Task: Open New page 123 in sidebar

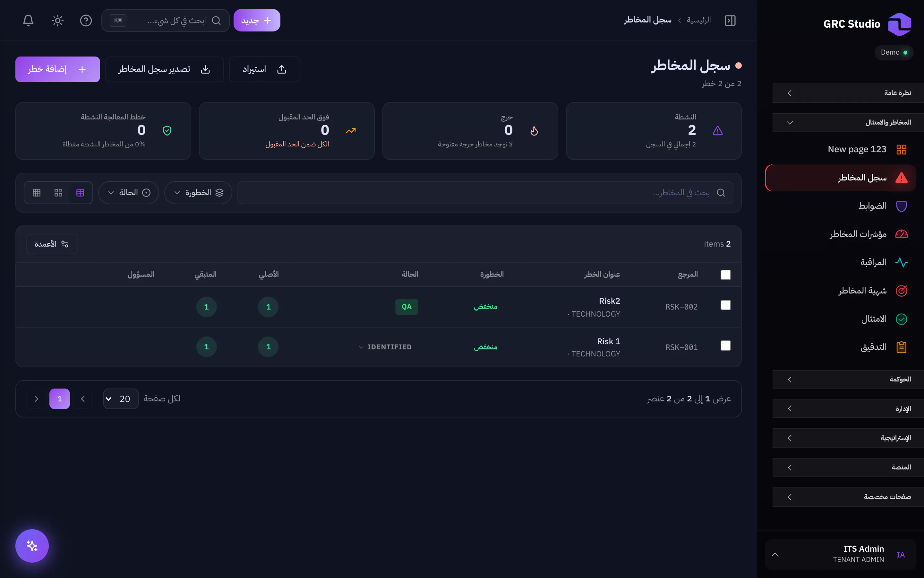Action: click(840, 149)
